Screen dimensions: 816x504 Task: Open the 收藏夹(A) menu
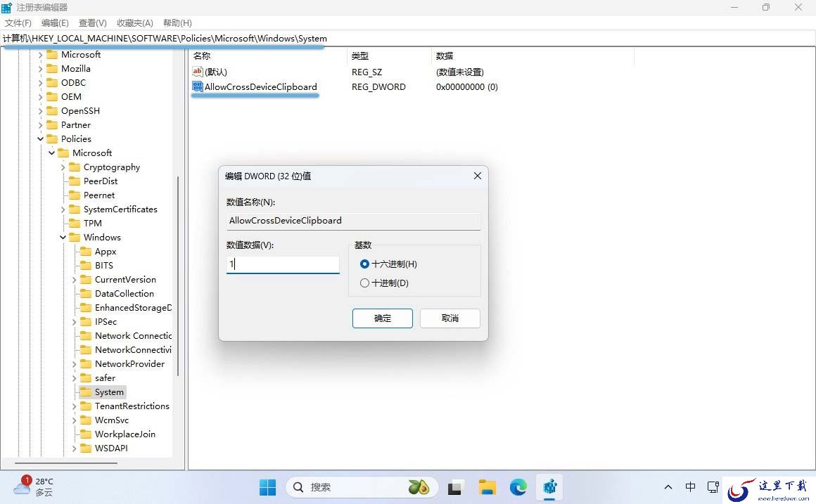[x=134, y=23]
